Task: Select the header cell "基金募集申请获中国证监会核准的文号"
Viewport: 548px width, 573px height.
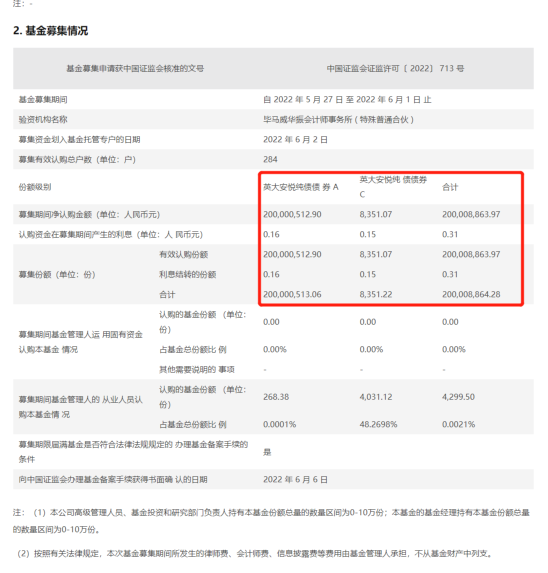Action: pos(135,68)
